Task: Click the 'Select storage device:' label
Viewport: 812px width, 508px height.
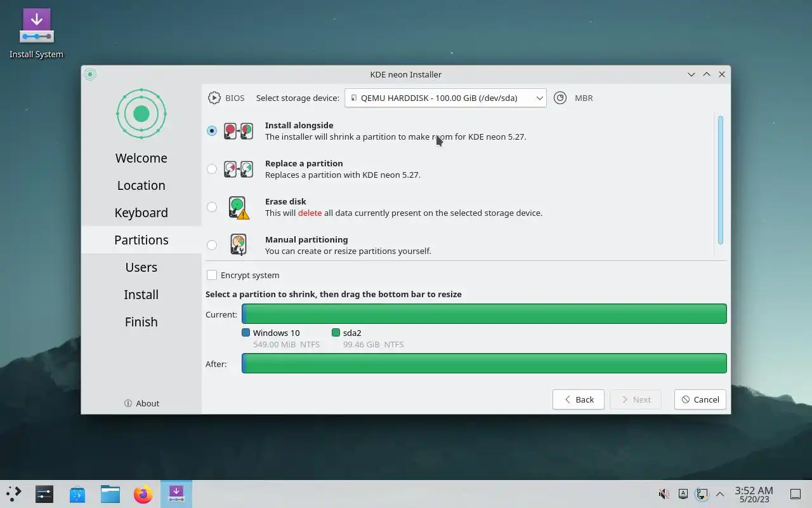Action: [298, 98]
